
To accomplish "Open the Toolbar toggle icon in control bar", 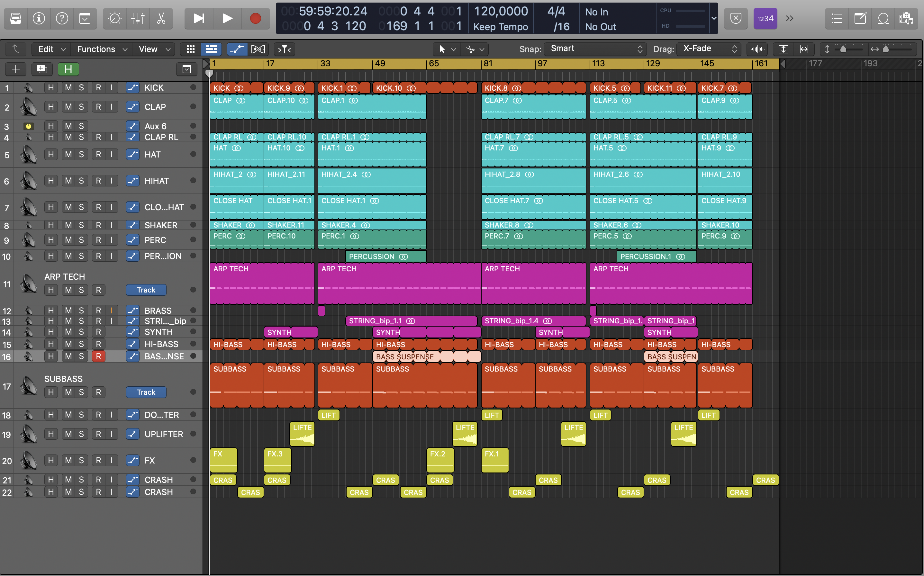I will click(x=85, y=18).
